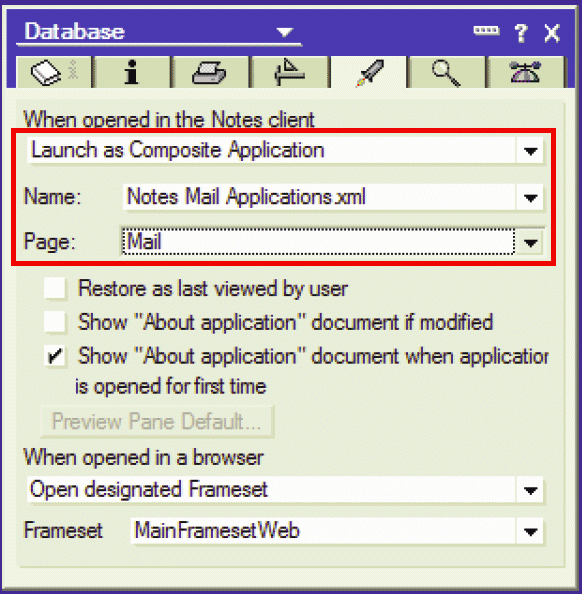Open the Full Text tab magnifier icon
The height and width of the screenshot is (594, 582).
[446, 72]
